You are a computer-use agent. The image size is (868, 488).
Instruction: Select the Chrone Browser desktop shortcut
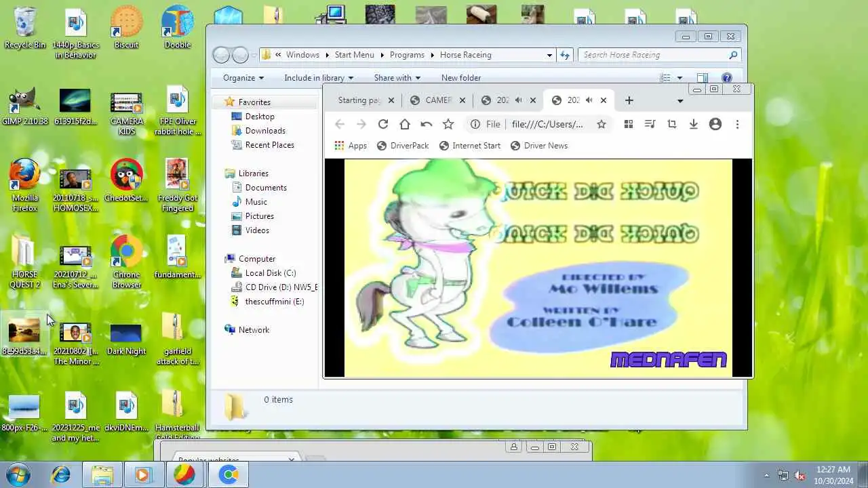pyautogui.click(x=127, y=262)
